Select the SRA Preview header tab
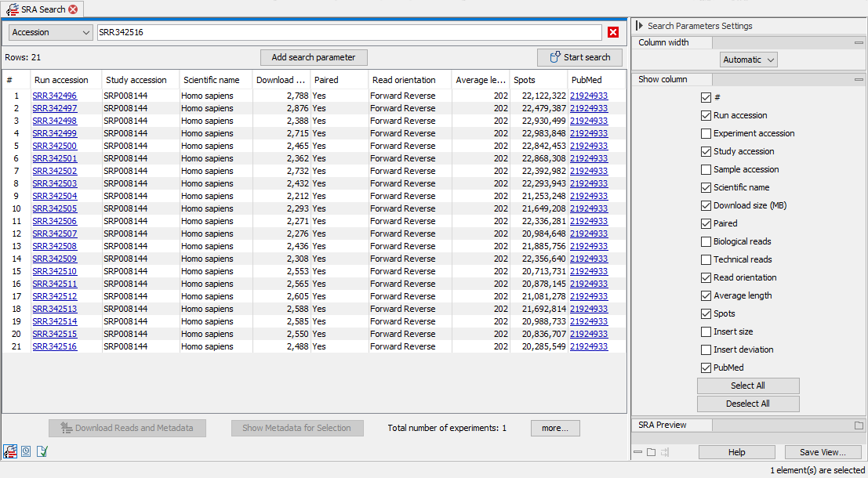 tap(672, 424)
